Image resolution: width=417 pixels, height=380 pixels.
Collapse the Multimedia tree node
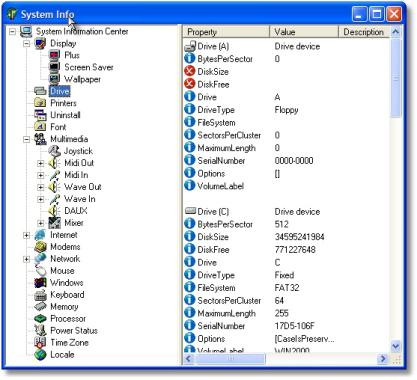pyautogui.click(x=26, y=139)
